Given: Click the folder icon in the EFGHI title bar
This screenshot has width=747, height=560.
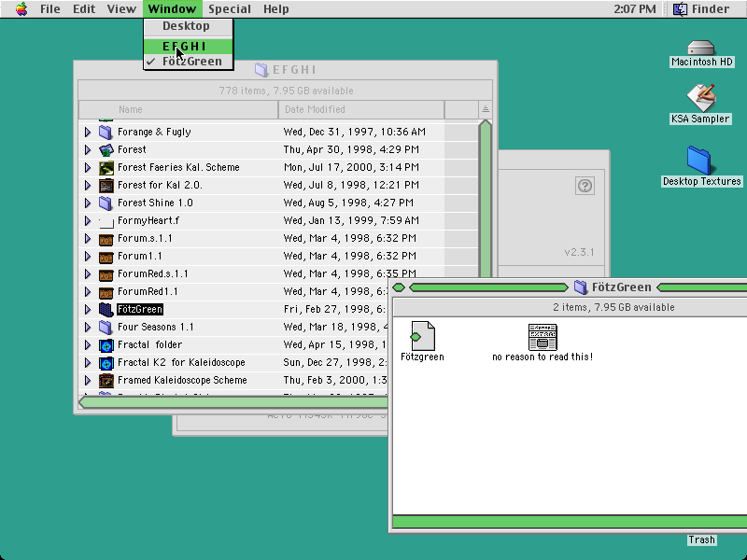Looking at the screenshot, I should point(261,70).
